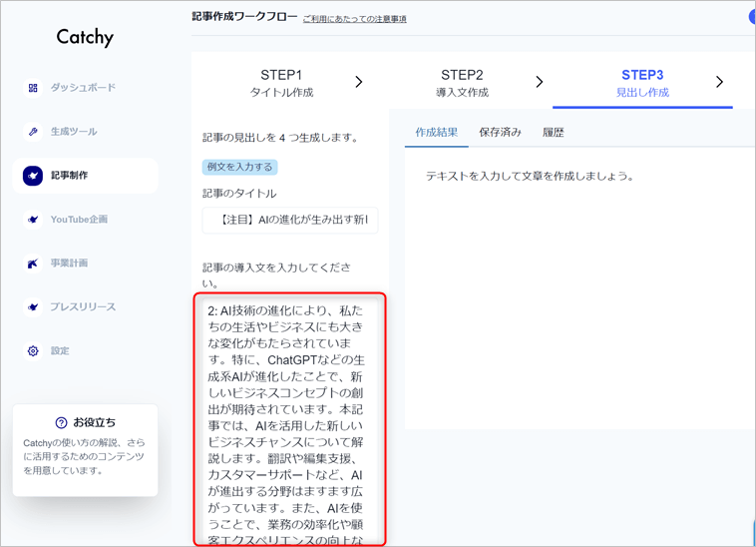Click the Catchy logo

(85, 37)
